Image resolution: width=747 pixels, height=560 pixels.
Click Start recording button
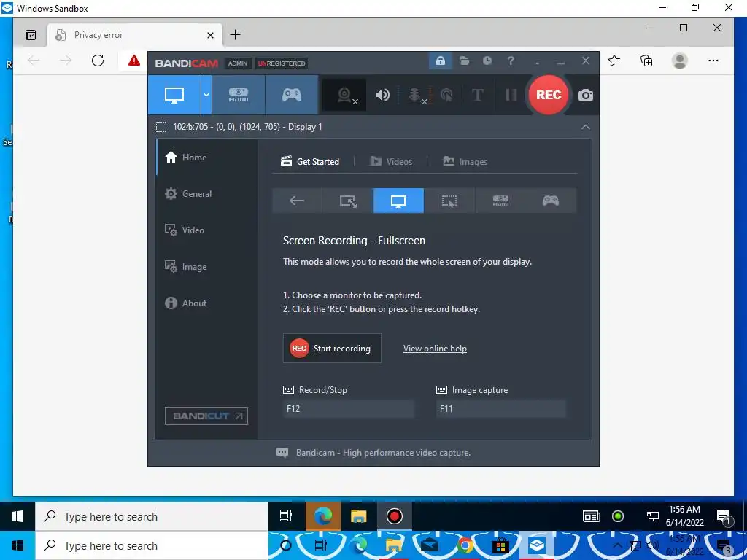click(332, 348)
